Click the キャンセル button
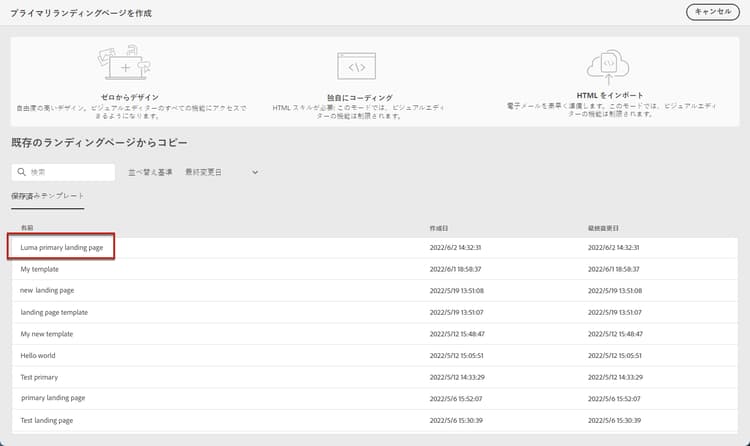 tap(713, 12)
